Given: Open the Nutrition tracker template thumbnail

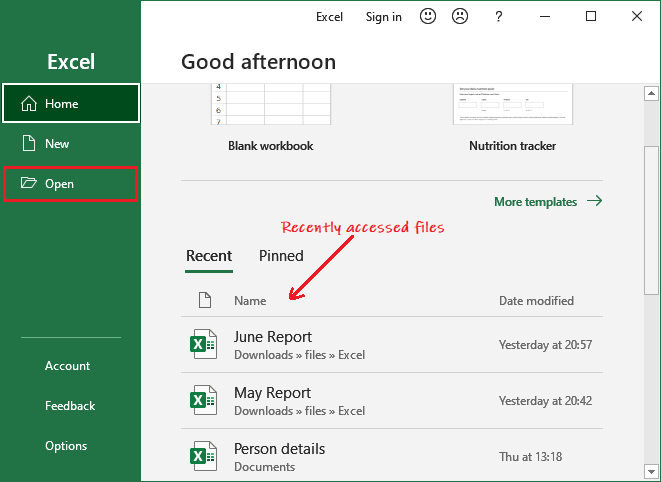Looking at the screenshot, I should [x=513, y=104].
